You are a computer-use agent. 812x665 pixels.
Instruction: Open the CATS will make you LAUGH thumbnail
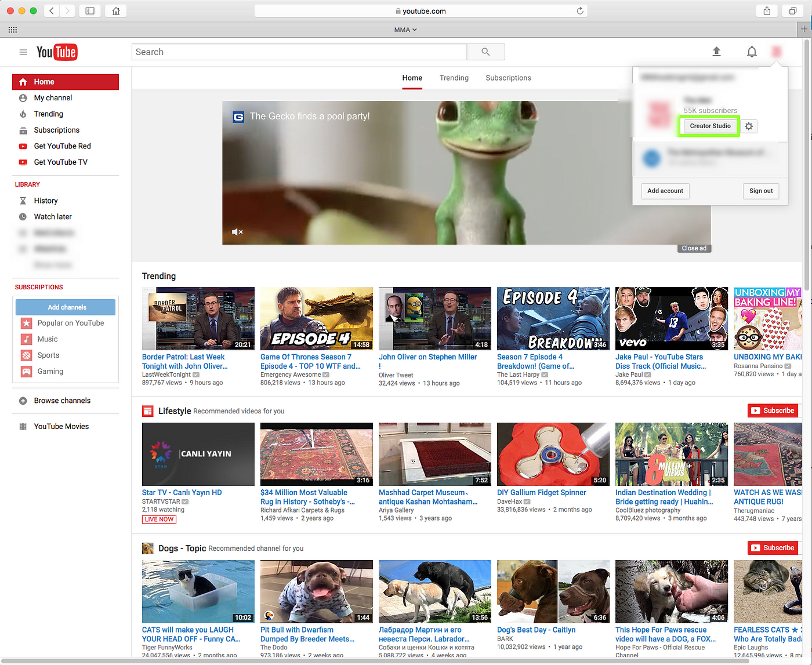tap(198, 591)
